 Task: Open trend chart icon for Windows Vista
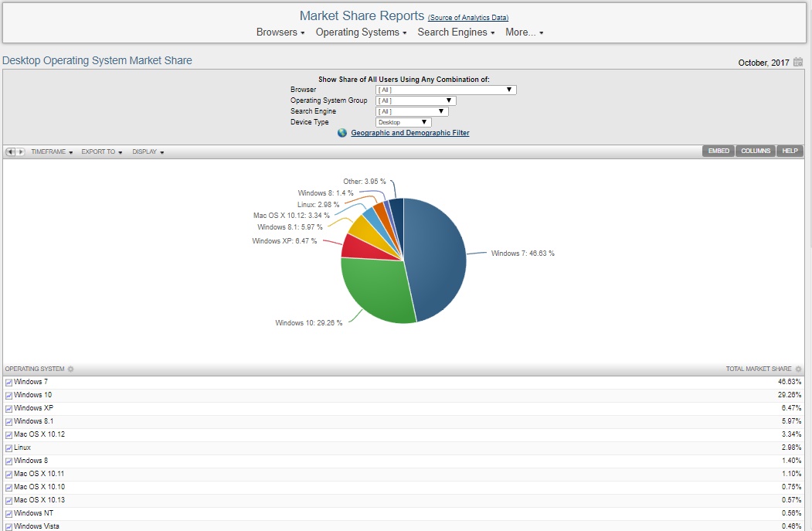8,527
